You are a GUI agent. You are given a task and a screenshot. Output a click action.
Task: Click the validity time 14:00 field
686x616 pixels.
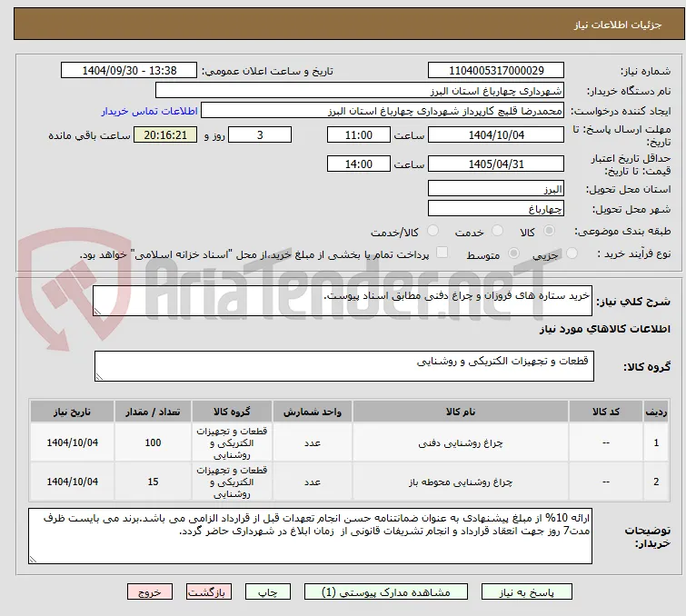click(x=358, y=164)
